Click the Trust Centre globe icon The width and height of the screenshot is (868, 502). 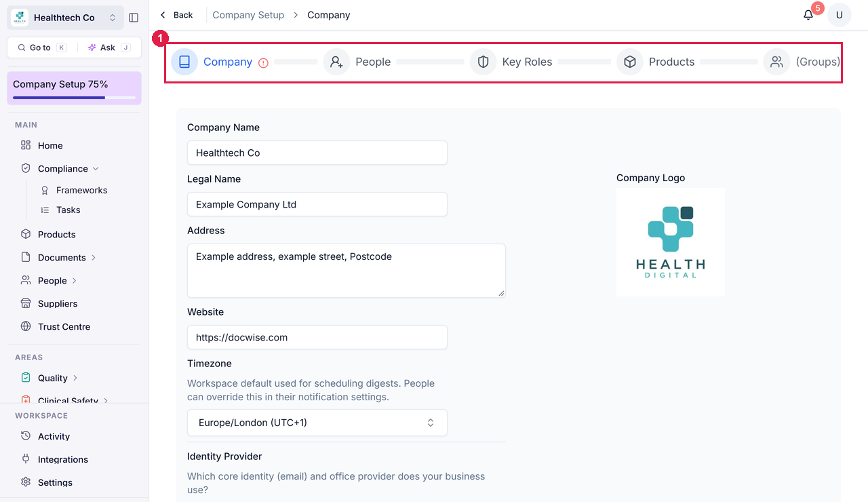point(26,326)
